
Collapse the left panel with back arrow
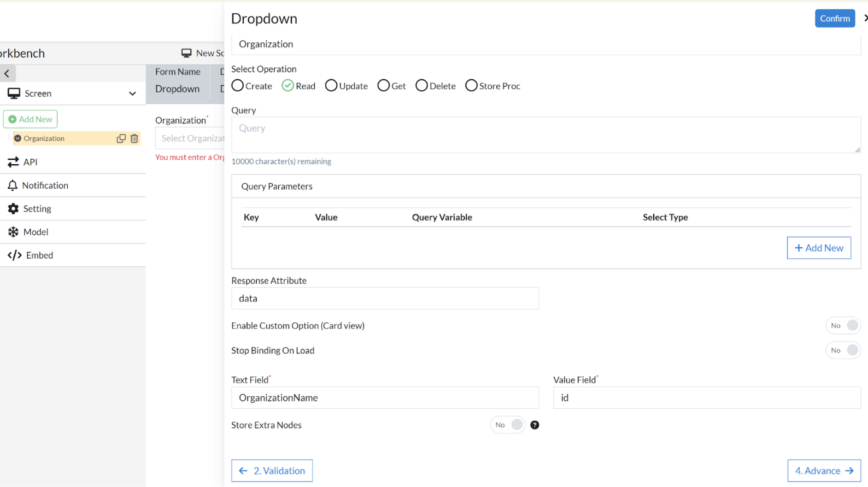(x=7, y=73)
